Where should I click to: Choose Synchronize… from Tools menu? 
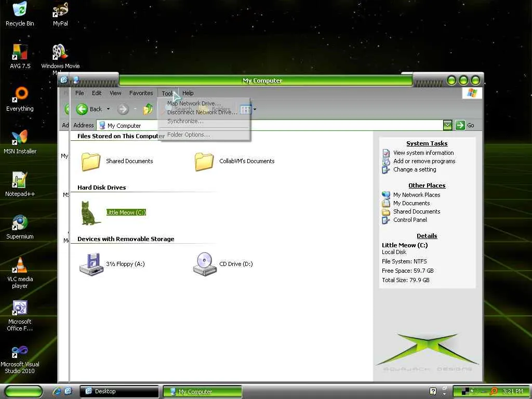(x=204, y=121)
